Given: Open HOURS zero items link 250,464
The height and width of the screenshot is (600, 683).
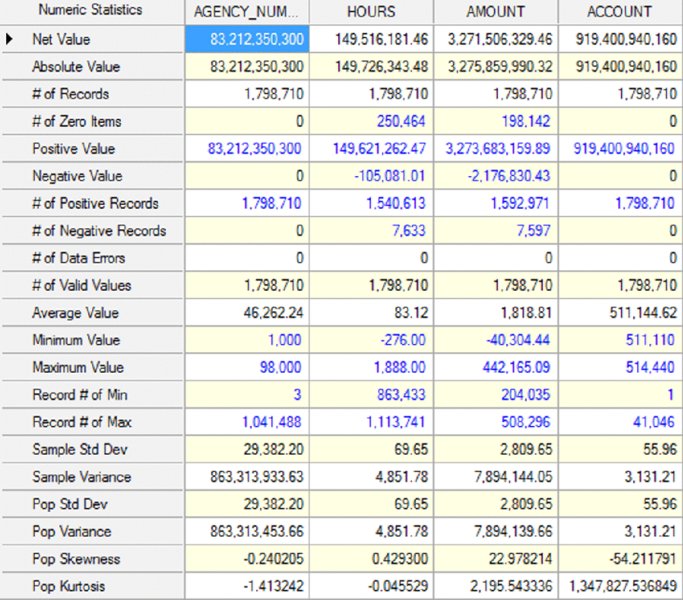Looking at the screenshot, I should tap(401, 121).
